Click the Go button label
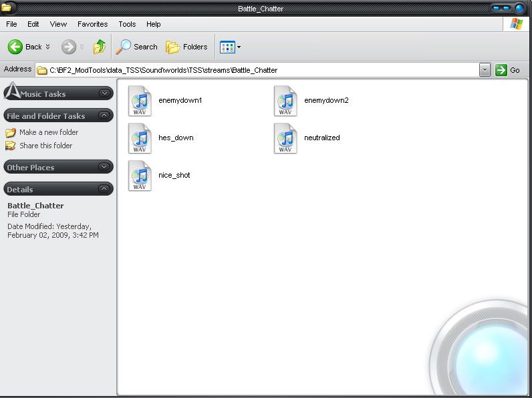Screen dimensions: 532x398 click(x=515, y=70)
